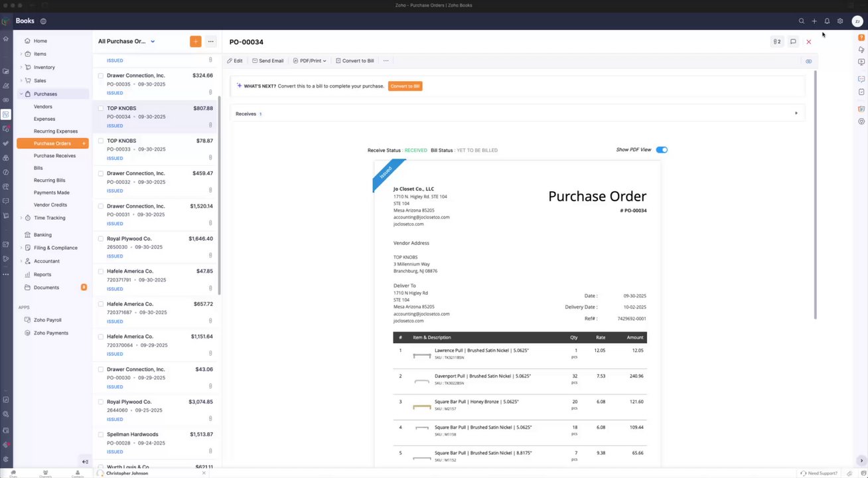This screenshot has width=868, height=478.
Task: Click the Home icon in far-left app rail
Action: coord(5,39)
